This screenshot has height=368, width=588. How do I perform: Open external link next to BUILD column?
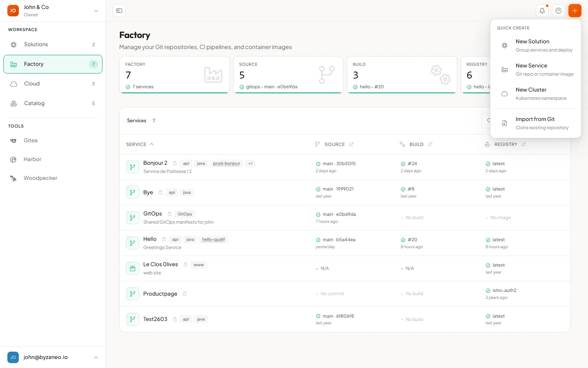click(430, 144)
